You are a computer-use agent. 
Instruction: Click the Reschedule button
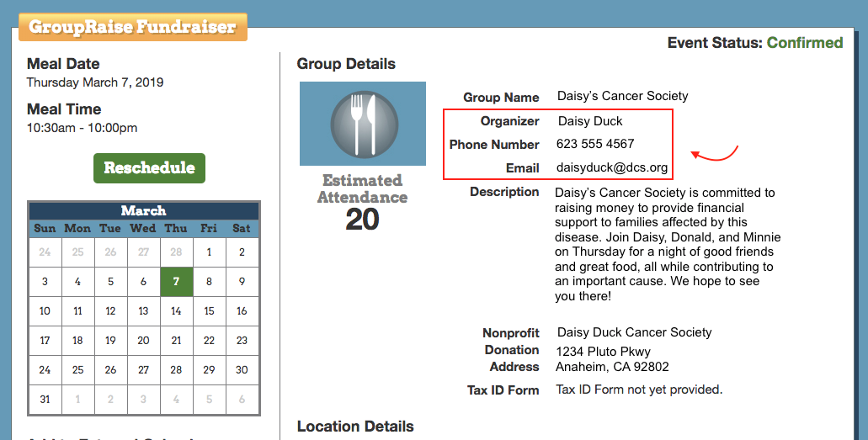[149, 167]
